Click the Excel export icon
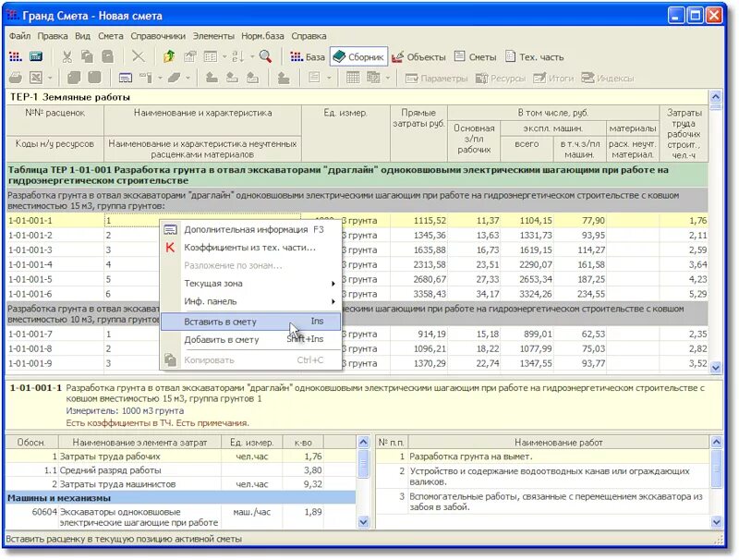 pyautogui.click(x=36, y=78)
